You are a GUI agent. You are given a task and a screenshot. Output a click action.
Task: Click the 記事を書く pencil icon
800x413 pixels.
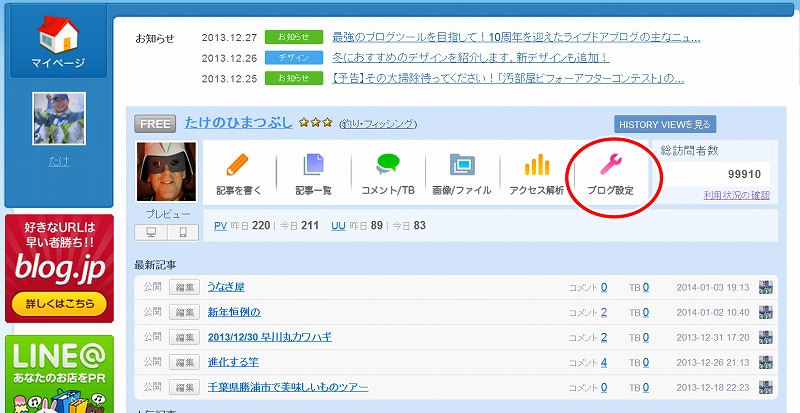[237, 165]
